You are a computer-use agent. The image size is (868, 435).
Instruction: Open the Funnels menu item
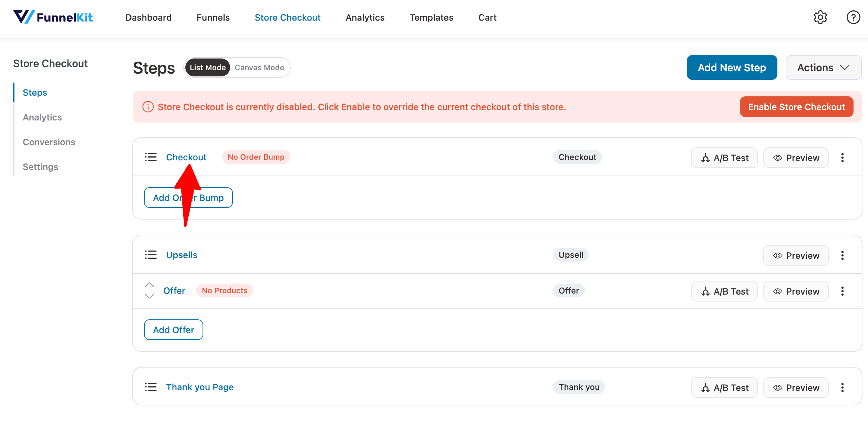click(x=213, y=18)
